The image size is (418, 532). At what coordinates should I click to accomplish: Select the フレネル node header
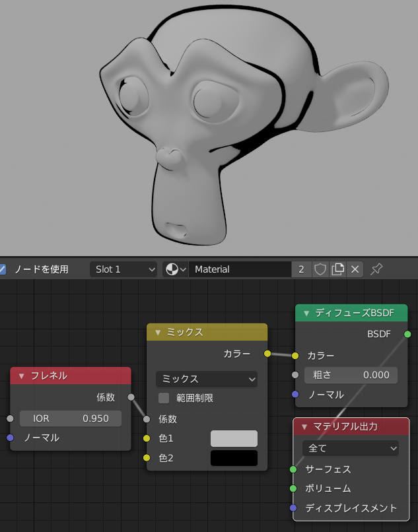pos(71,376)
